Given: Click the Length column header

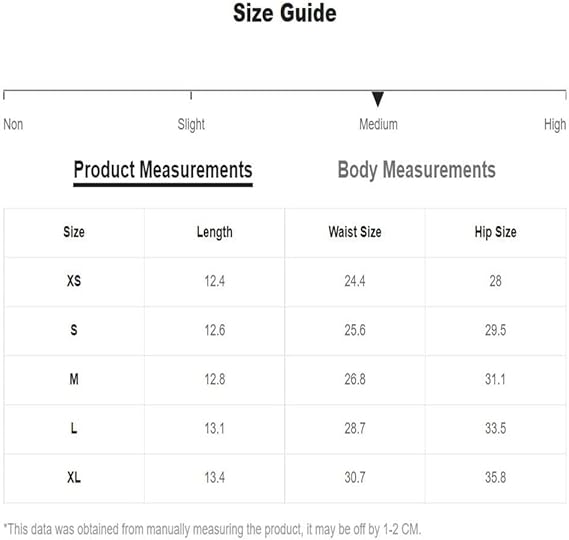Looking at the screenshot, I should coord(214,232).
